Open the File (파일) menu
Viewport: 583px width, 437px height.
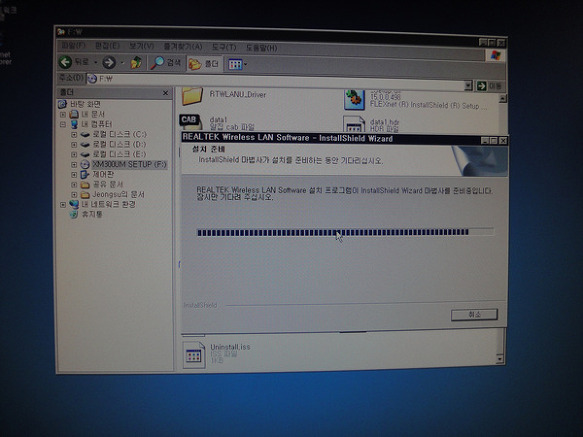(x=73, y=45)
